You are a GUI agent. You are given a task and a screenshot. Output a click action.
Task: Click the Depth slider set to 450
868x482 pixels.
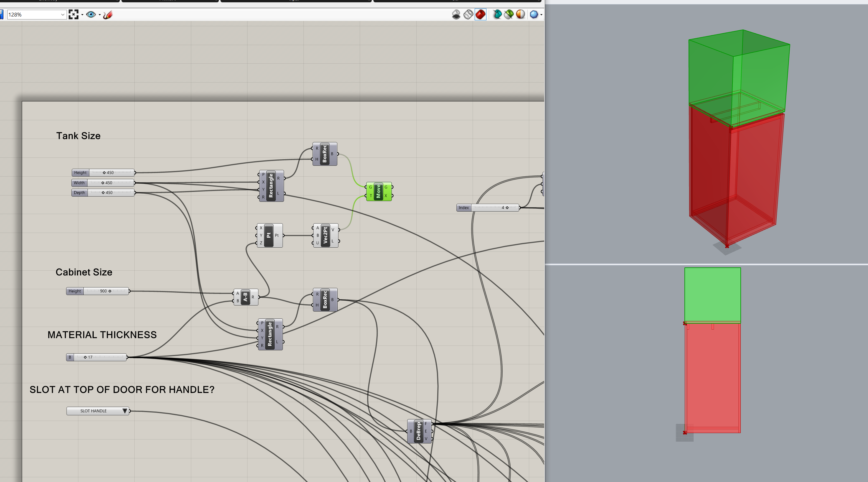pyautogui.click(x=103, y=193)
